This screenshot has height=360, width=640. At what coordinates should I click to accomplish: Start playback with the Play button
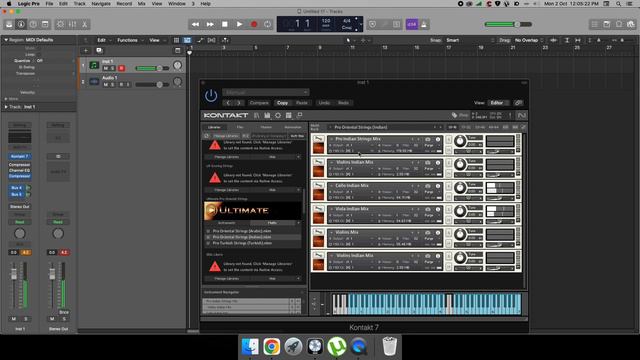239,24
